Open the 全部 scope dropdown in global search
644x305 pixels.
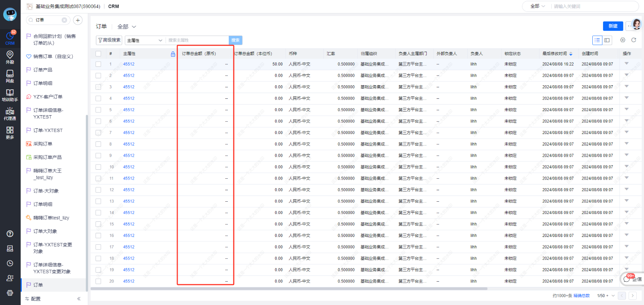click(x=537, y=7)
